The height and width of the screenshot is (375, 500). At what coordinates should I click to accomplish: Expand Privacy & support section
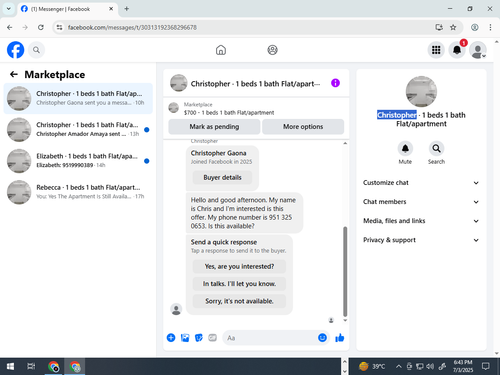(x=421, y=240)
